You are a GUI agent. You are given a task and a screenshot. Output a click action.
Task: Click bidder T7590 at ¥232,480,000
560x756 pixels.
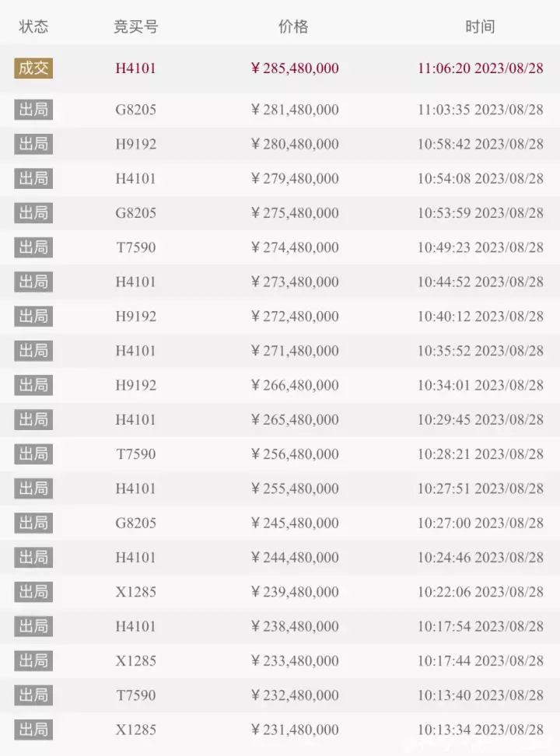pos(135,695)
